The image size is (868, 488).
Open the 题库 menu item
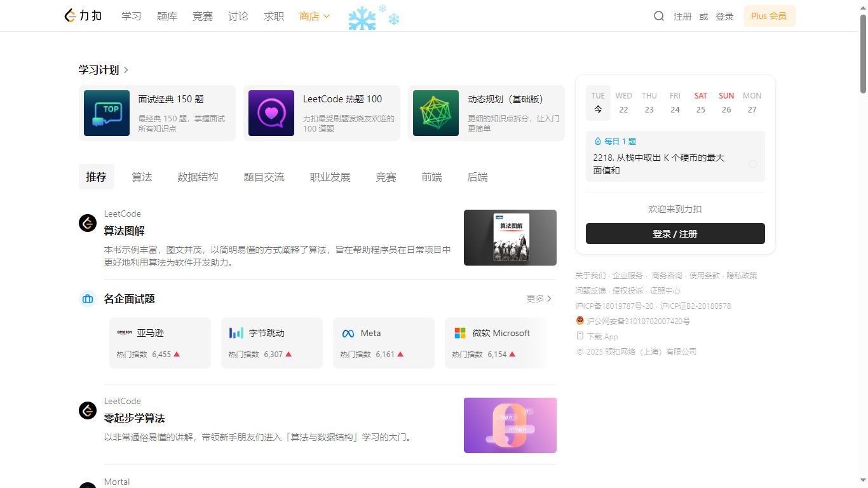(x=166, y=16)
